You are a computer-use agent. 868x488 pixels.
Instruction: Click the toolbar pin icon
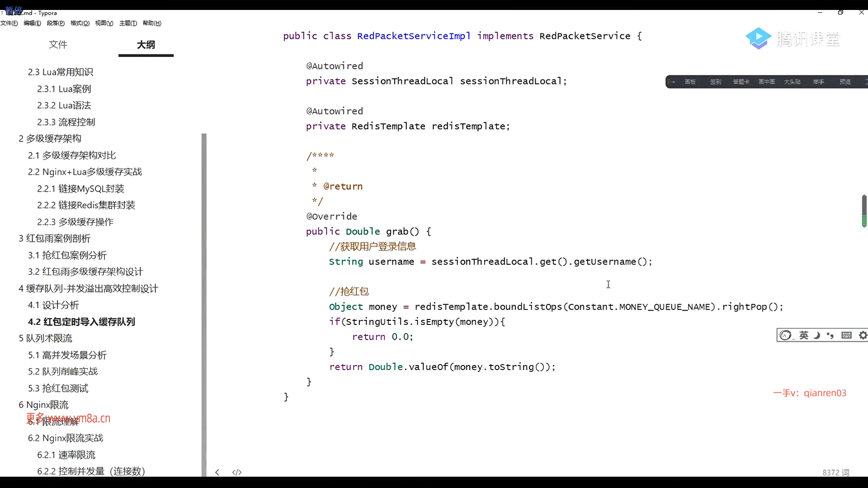pos(672,82)
